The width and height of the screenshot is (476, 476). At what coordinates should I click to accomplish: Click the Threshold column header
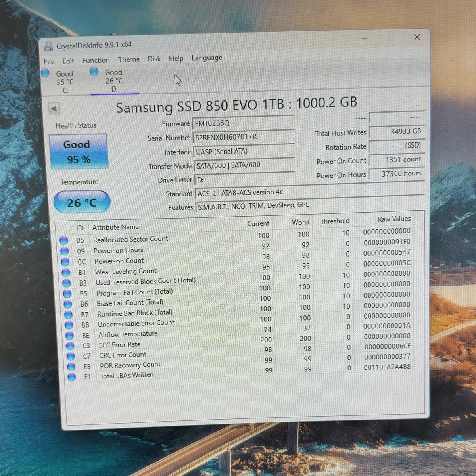tap(335, 221)
